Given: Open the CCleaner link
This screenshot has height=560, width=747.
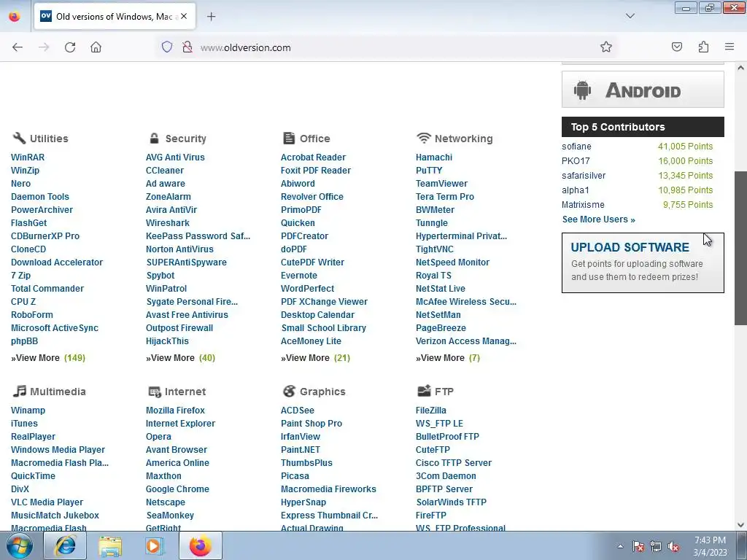Looking at the screenshot, I should pos(164,171).
